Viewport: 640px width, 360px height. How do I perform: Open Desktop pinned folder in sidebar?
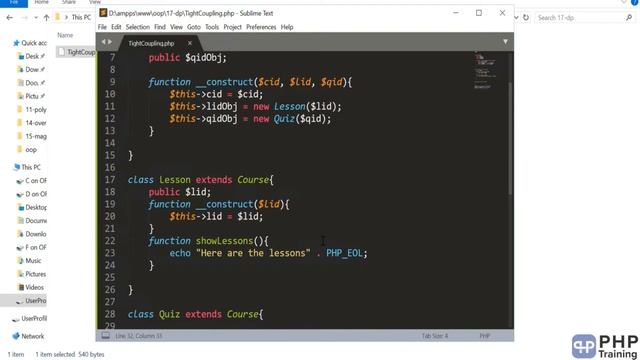(x=31, y=56)
